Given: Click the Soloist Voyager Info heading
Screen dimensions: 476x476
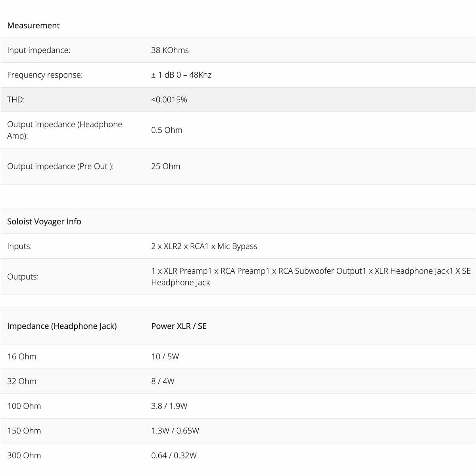Looking at the screenshot, I should (44, 221).
